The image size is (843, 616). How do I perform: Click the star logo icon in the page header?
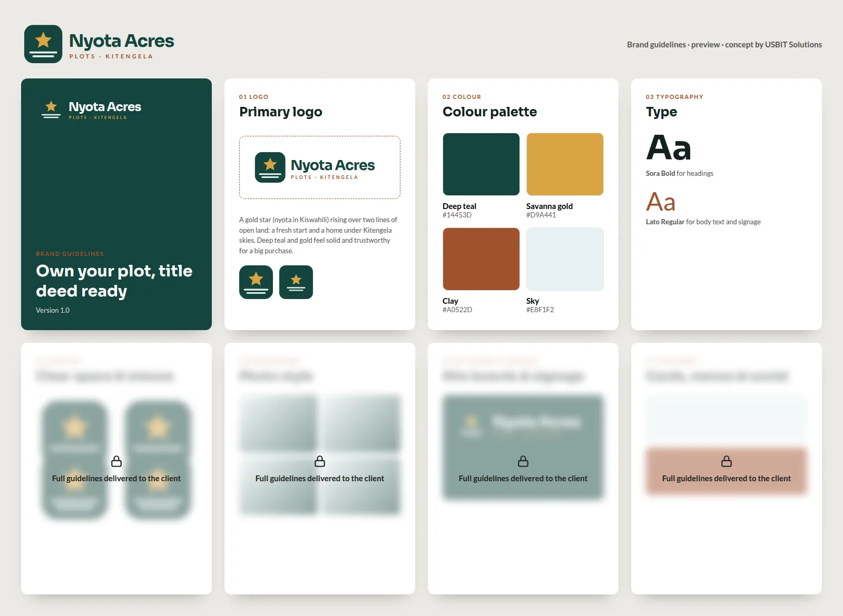pos(43,44)
